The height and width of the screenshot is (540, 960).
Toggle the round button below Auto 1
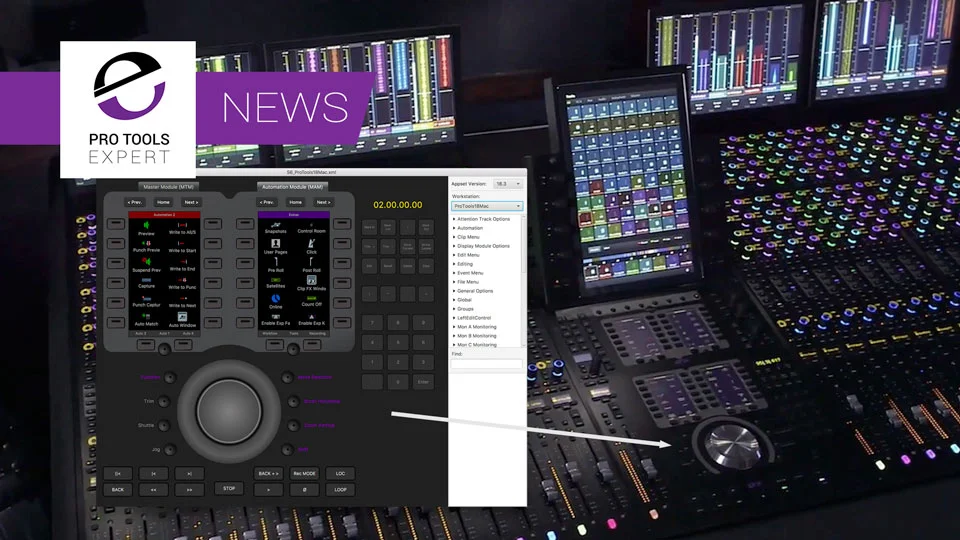pyautogui.click(x=164, y=350)
